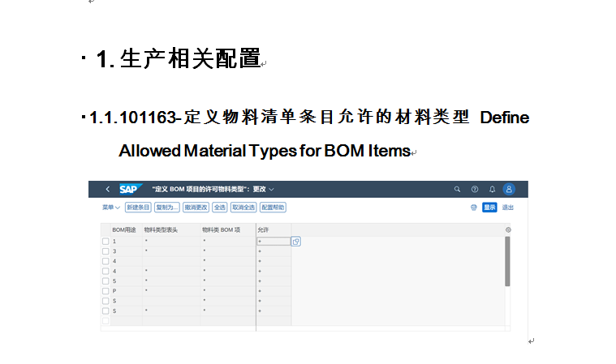The image size is (616, 364).
Task: Click the SAP logo
Action: (x=129, y=189)
